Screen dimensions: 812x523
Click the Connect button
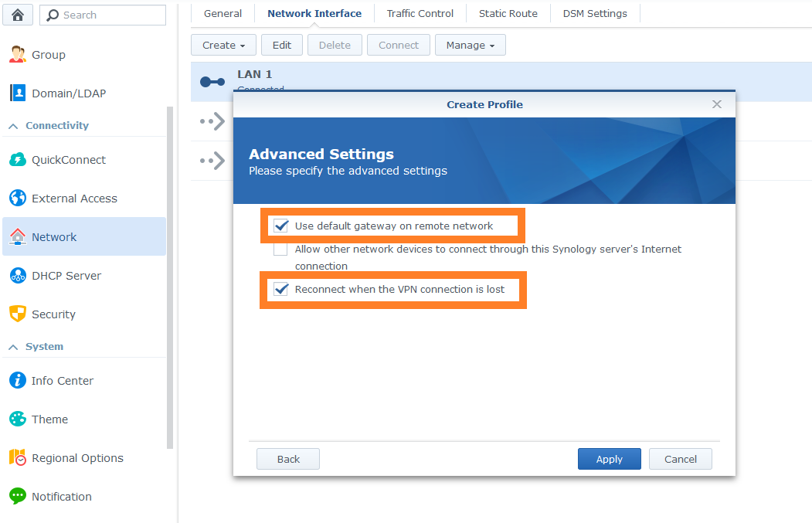(x=398, y=45)
